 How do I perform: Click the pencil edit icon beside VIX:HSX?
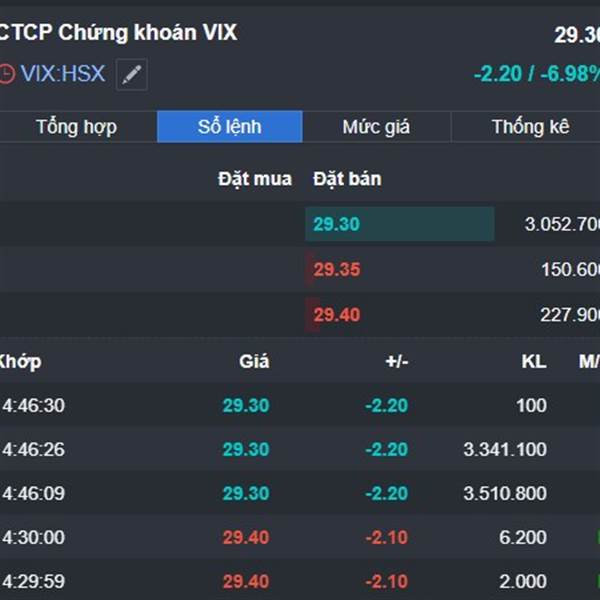click(x=131, y=74)
